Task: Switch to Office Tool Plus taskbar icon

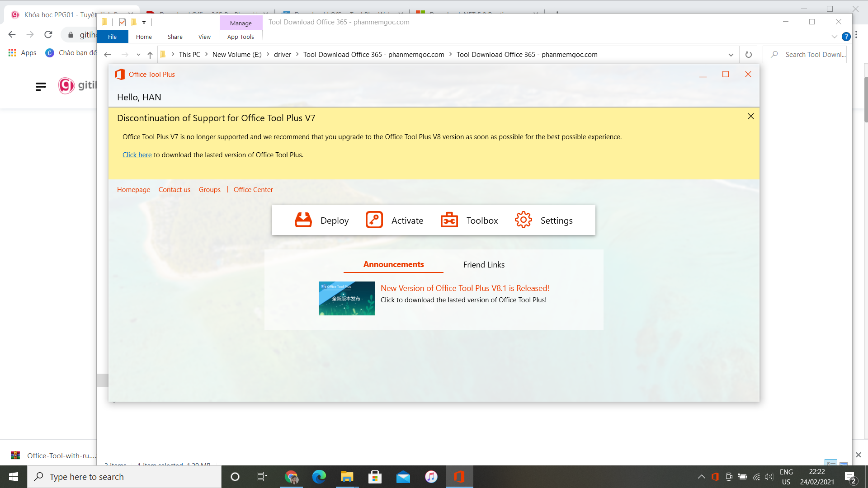Action: click(459, 477)
